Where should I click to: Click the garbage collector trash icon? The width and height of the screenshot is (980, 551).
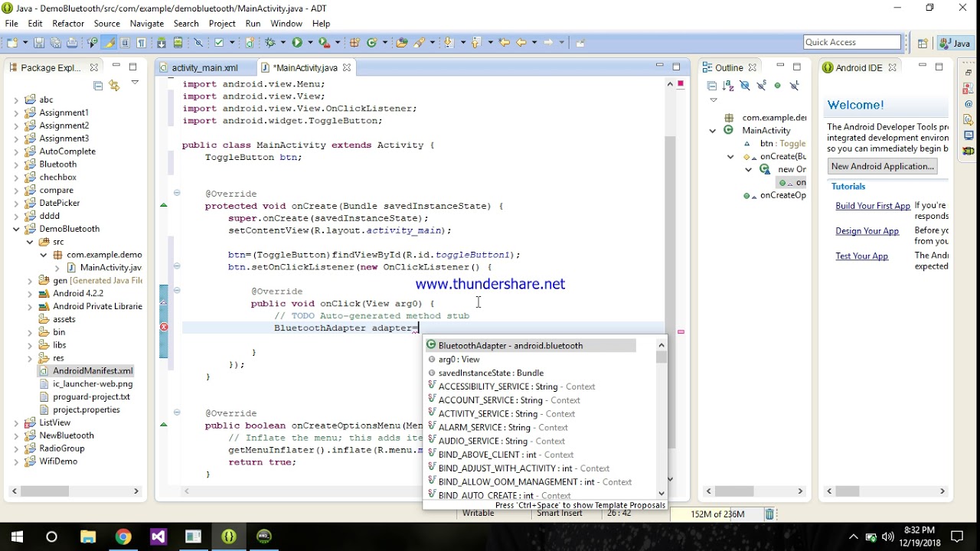pos(769,514)
